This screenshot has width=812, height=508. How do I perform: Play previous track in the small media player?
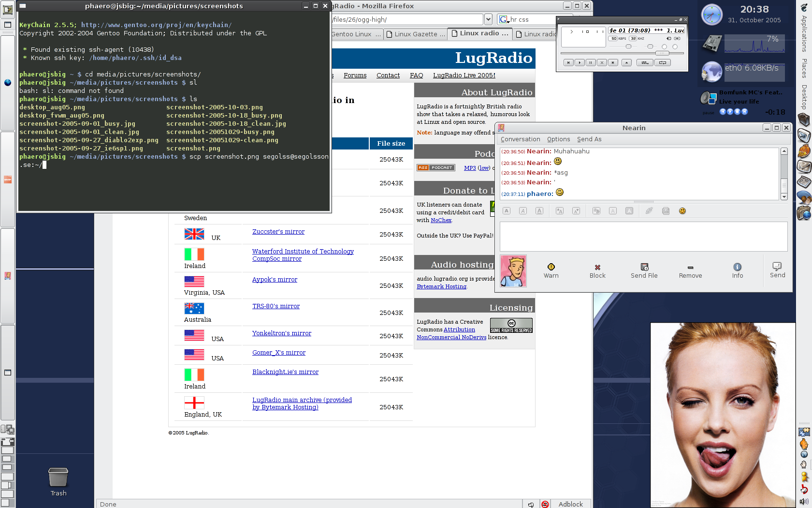coord(569,62)
